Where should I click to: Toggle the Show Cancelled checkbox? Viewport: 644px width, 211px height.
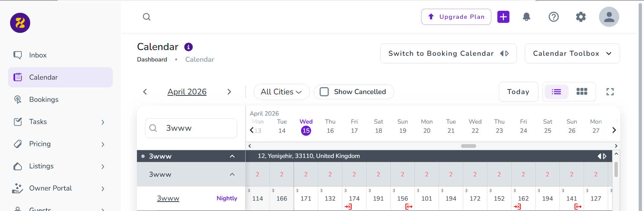pyautogui.click(x=324, y=92)
